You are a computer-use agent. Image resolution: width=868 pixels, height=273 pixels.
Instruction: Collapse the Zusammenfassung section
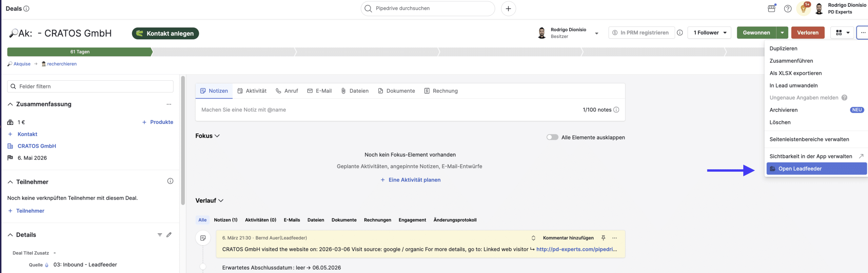(x=10, y=104)
